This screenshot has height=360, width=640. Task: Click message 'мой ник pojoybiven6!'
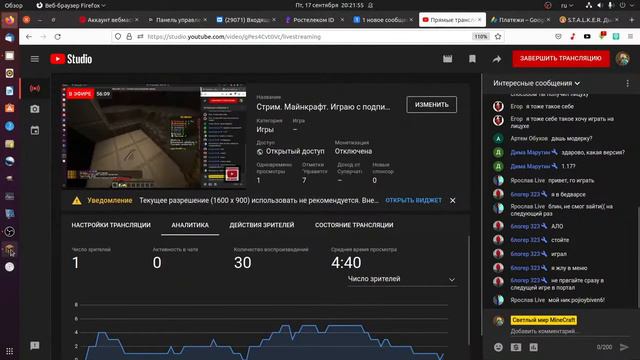point(576,300)
